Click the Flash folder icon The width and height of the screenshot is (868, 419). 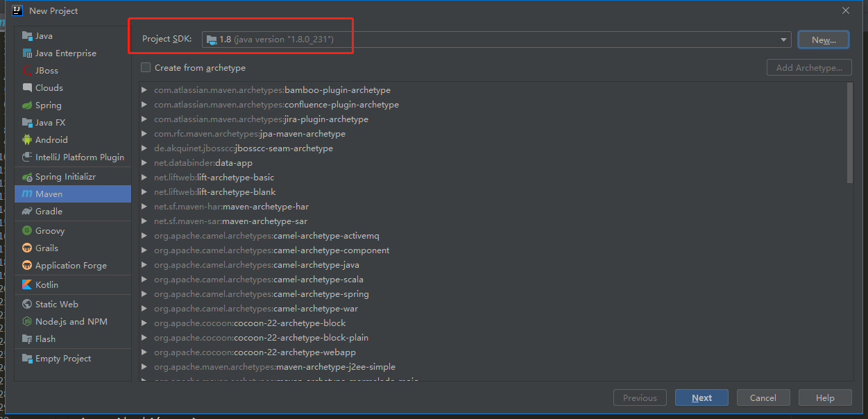(27, 339)
